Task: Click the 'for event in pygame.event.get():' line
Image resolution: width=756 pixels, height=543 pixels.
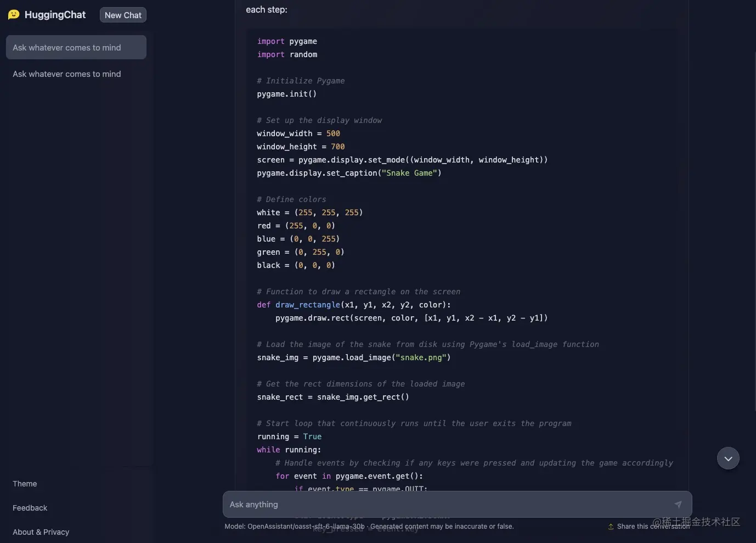Action: click(x=349, y=476)
